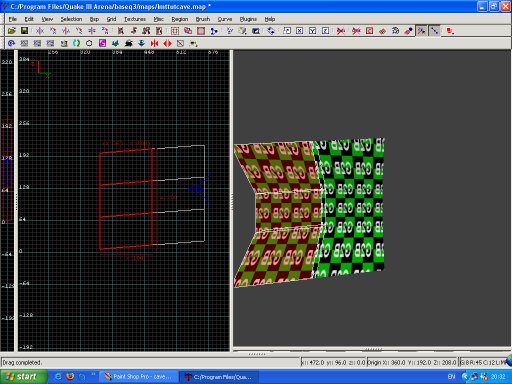Open the Bsp menu
The height and width of the screenshot is (384, 512).
coord(94,19)
